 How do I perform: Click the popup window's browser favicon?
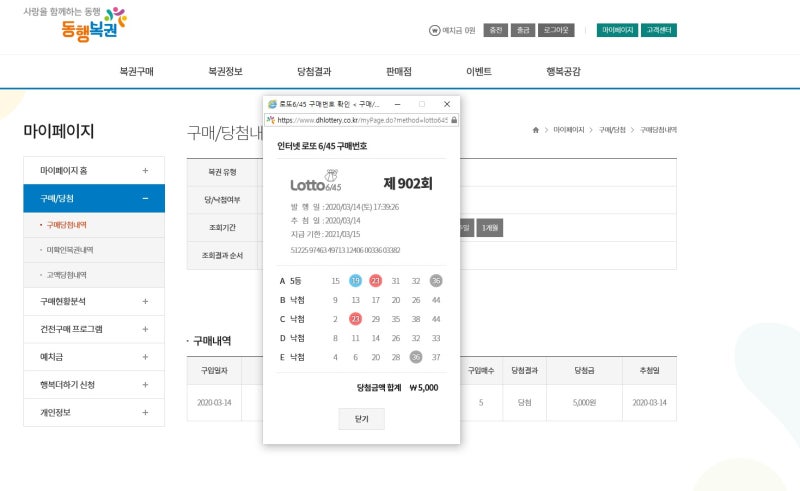click(272, 104)
